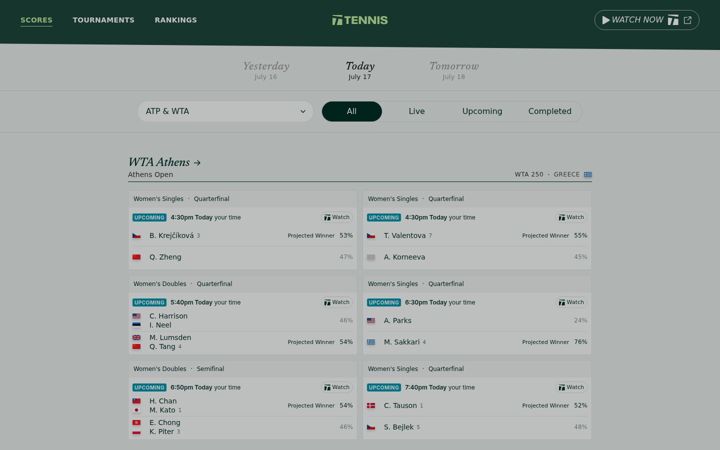The width and height of the screenshot is (720, 450).
Task: Click Czech flag beside S. Bejlek
Action: tap(371, 427)
